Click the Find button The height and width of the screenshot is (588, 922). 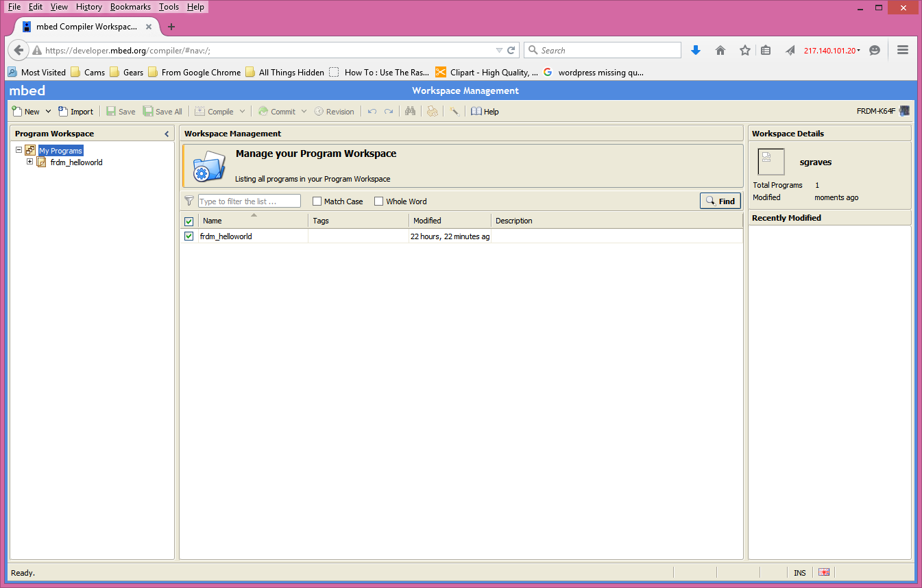(x=720, y=201)
